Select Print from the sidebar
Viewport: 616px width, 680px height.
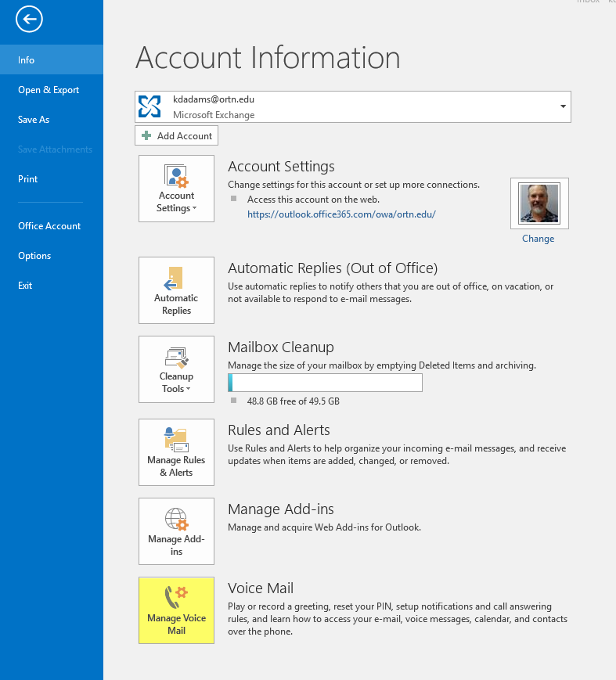[x=28, y=179]
